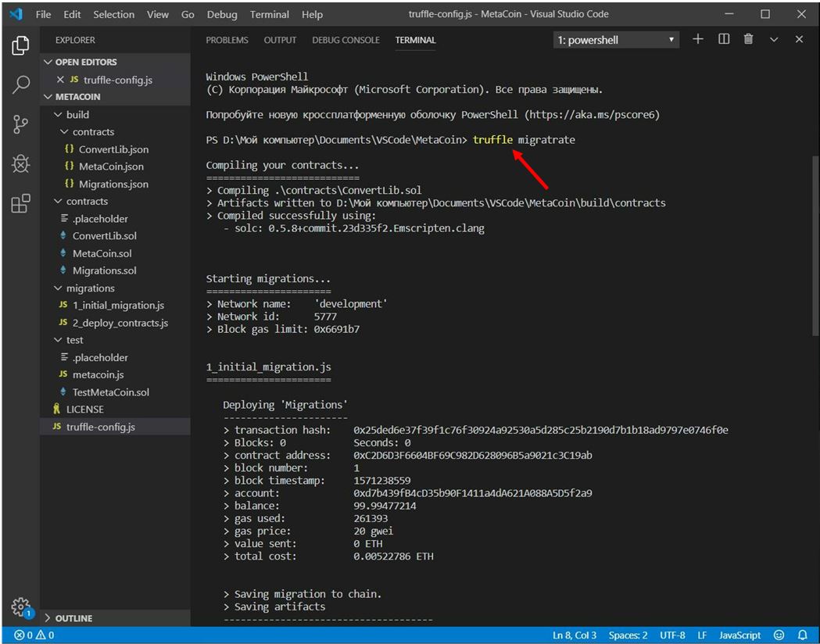Open the powershell terminal selector dropdown

coord(617,40)
